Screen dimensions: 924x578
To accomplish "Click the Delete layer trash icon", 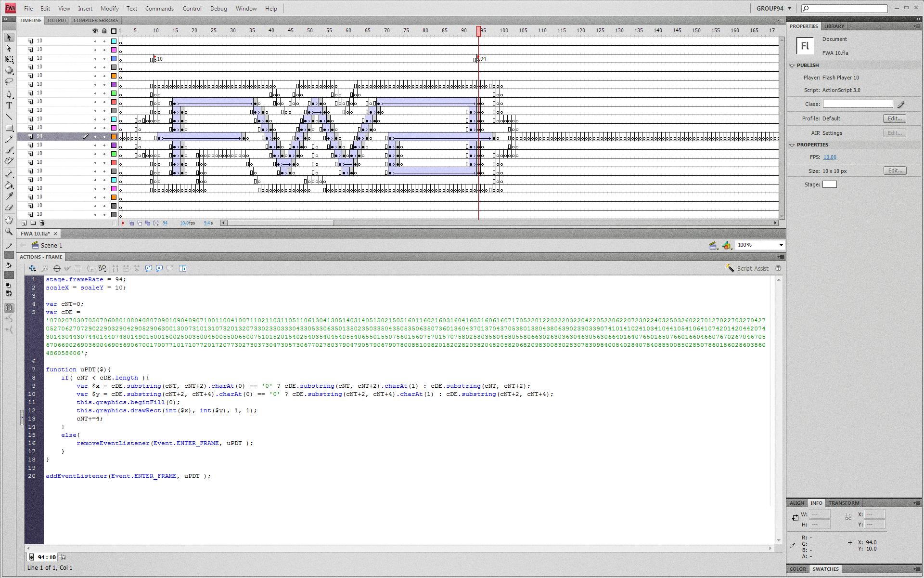I will click(42, 223).
